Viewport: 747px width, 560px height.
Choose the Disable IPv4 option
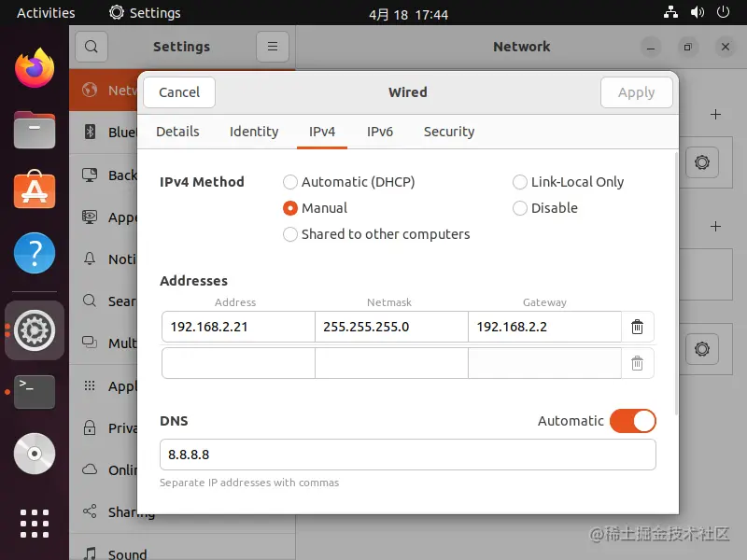[520, 208]
